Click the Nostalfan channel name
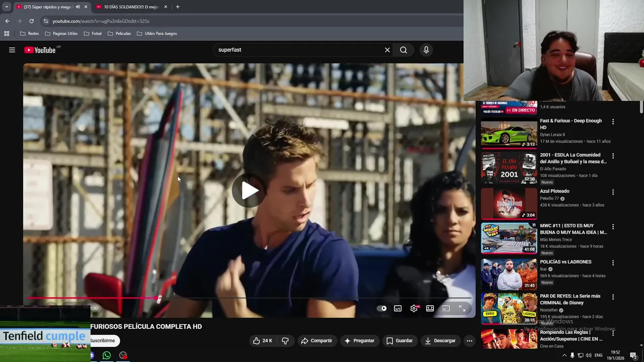Image resolution: width=644 pixels, height=362 pixels. click(x=549, y=310)
